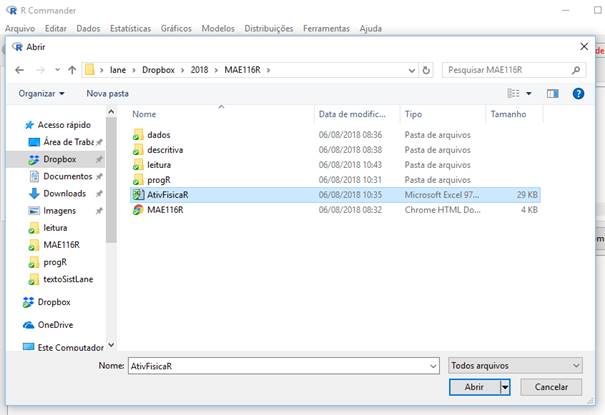Screen dimensions: 605x415
Task: Open the Dados menu in R Commander
Action: (88, 29)
